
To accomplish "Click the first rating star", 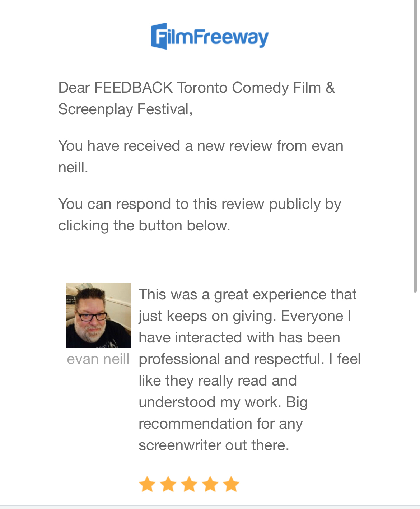I will [x=147, y=484].
